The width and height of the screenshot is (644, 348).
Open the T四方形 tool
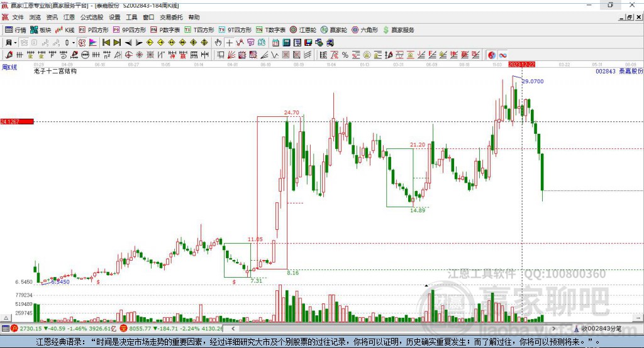pyautogui.click(x=199, y=30)
